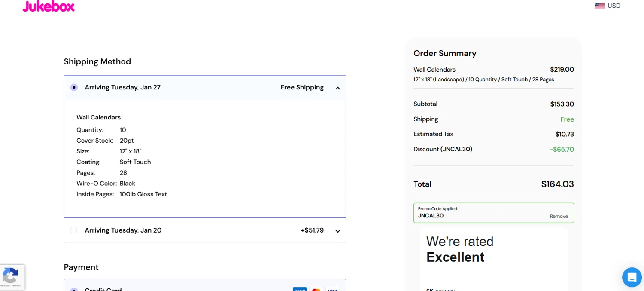The height and width of the screenshot is (291, 644).
Task: Open the chat support bubble
Action: coord(632,277)
